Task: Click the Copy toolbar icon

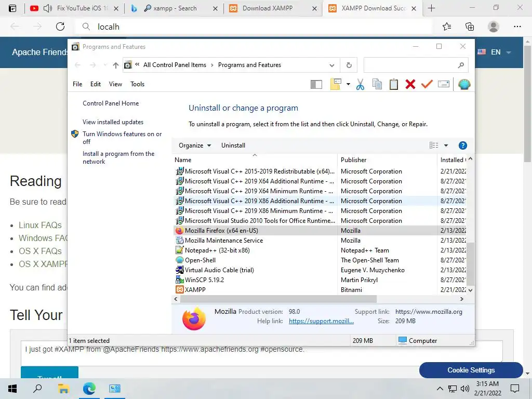Action: point(377,84)
